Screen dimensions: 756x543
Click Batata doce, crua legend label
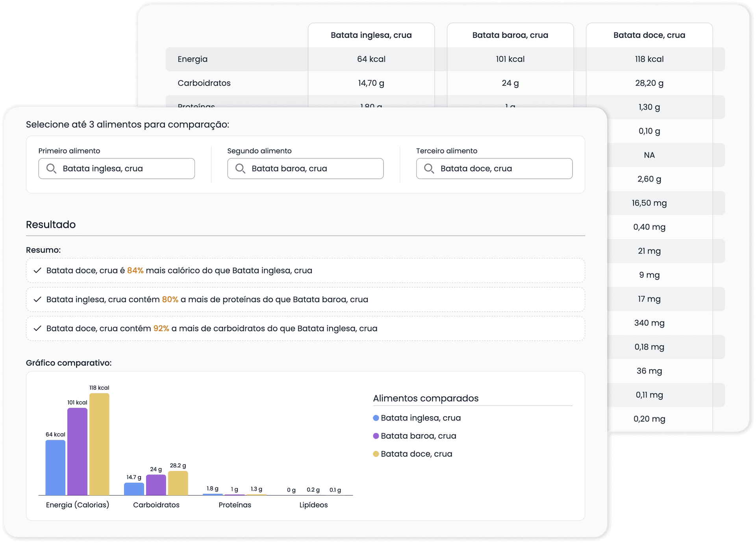click(x=416, y=454)
